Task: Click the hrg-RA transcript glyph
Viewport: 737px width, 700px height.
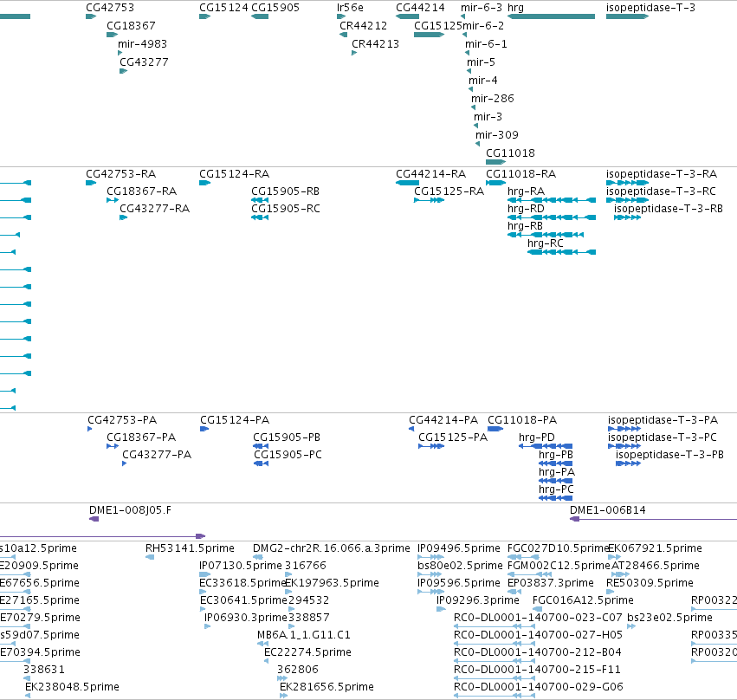Action: click(x=552, y=200)
